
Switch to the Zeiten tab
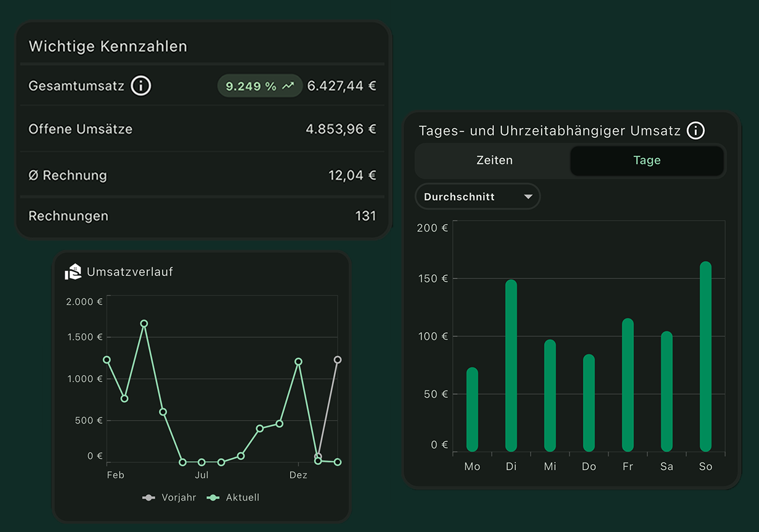coord(494,160)
